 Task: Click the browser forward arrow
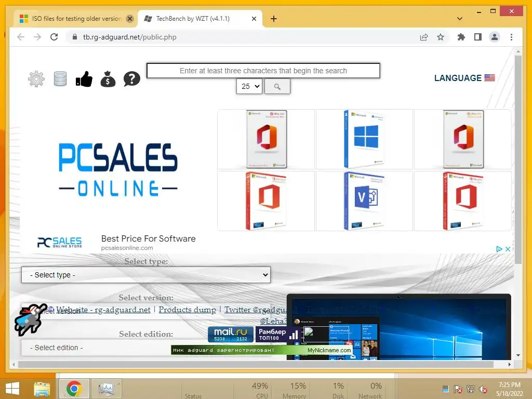[x=37, y=37]
